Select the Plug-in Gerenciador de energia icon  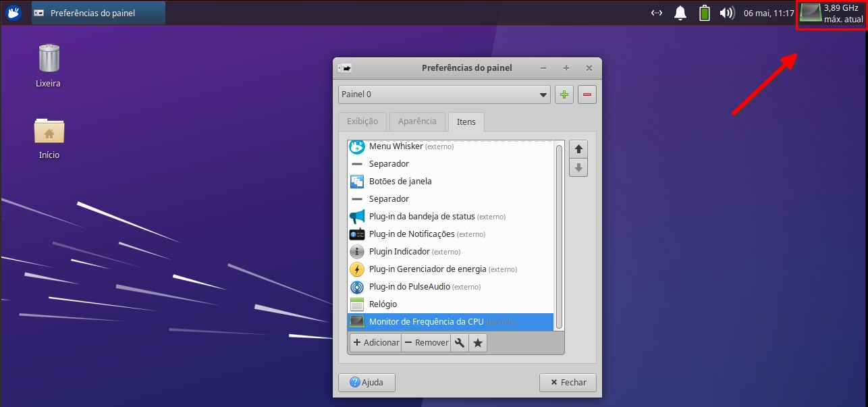pos(356,269)
